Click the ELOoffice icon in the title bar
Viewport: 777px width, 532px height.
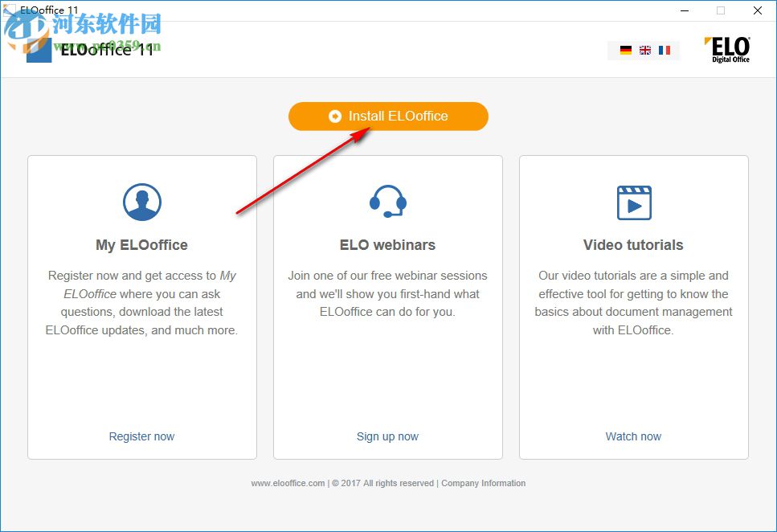coord(10,10)
